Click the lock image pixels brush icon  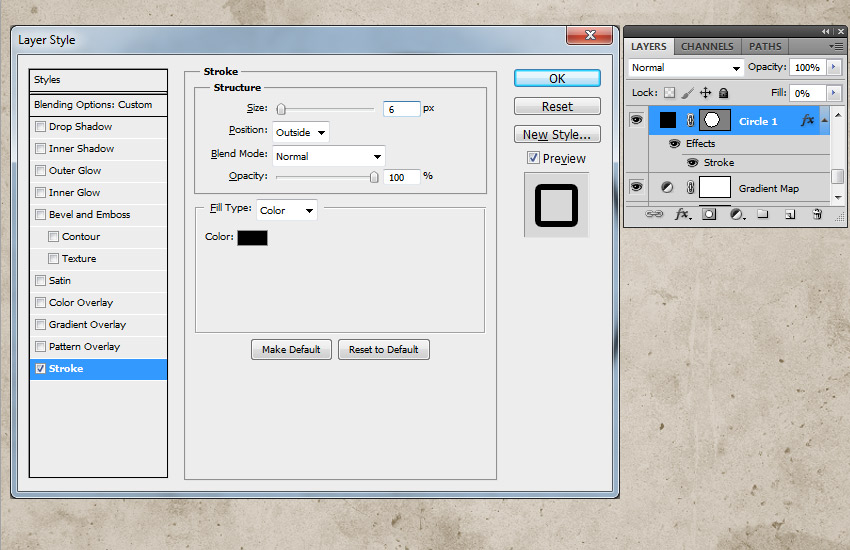pos(687,93)
